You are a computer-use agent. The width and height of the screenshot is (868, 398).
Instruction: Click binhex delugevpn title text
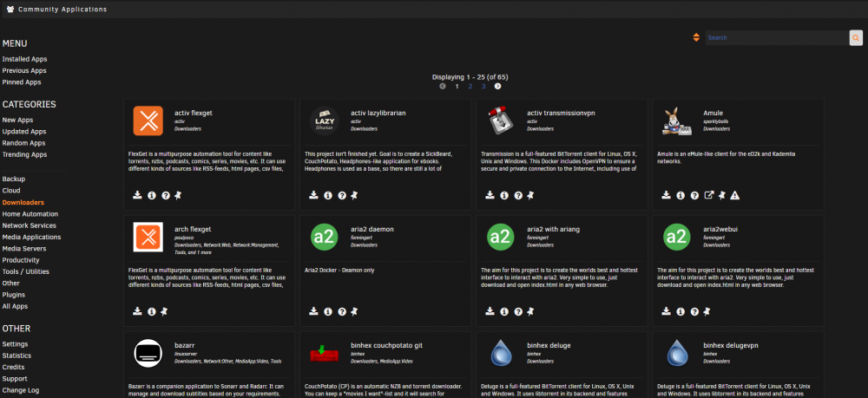click(731, 345)
